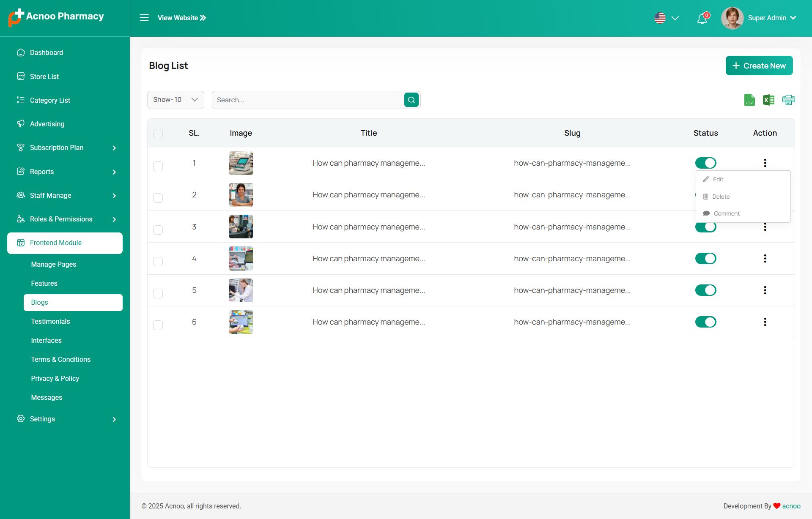Click the hamburger menu icon
This screenshot has width=812, height=519.
tap(144, 18)
